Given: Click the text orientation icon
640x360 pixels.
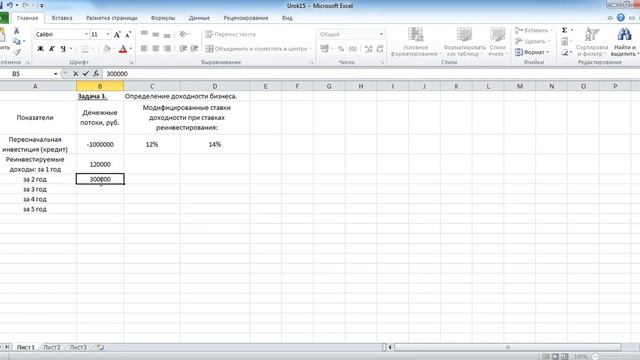Looking at the screenshot, I should pyautogui.click(x=183, y=34).
